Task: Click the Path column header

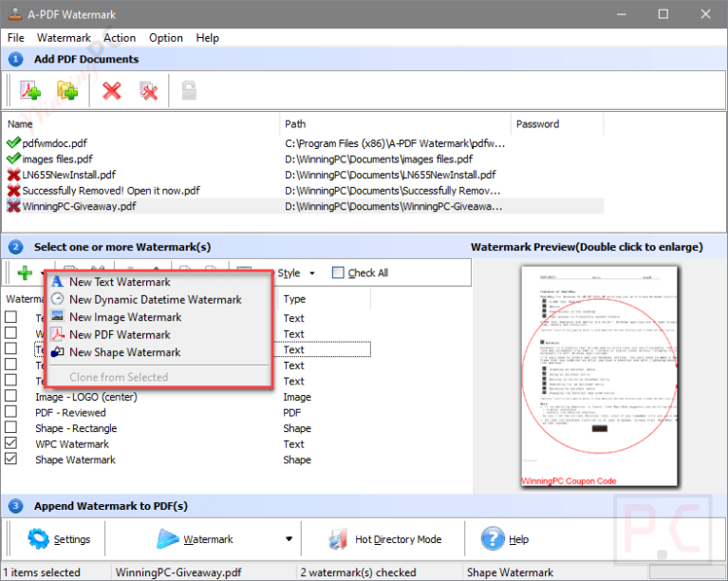Action: coord(396,124)
